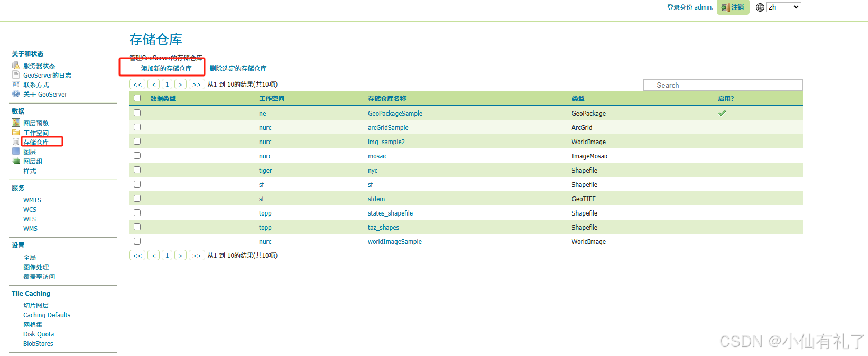868x356 pixels.
Task: Open 样式 in sidebar
Action: point(30,171)
